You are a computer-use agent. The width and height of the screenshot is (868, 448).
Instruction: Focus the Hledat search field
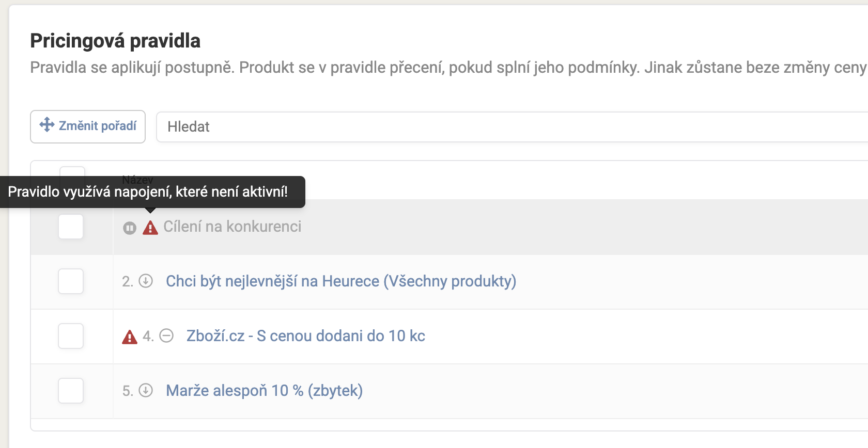click(x=512, y=127)
